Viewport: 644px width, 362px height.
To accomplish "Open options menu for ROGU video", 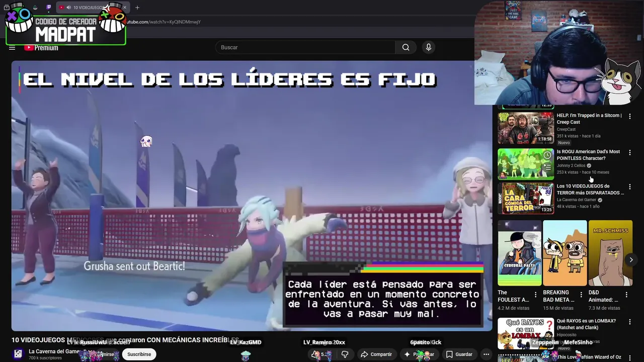I will pyautogui.click(x=629, y=152).
